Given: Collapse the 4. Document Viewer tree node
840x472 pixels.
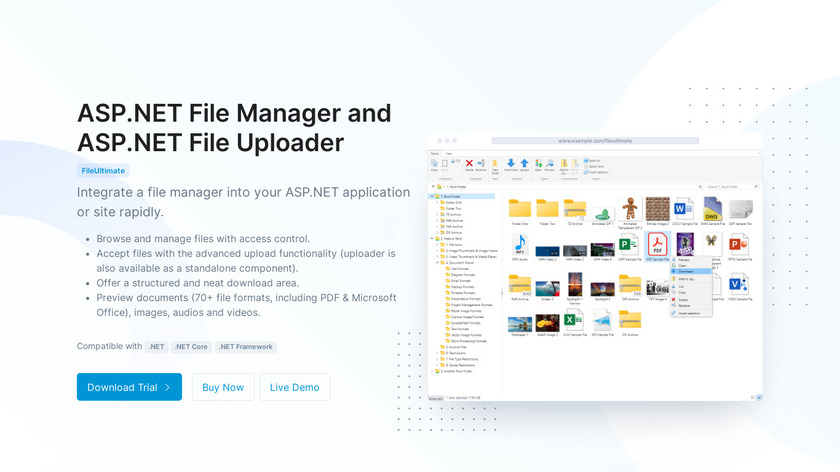Looking at the screenshot, I should [437, 263].
